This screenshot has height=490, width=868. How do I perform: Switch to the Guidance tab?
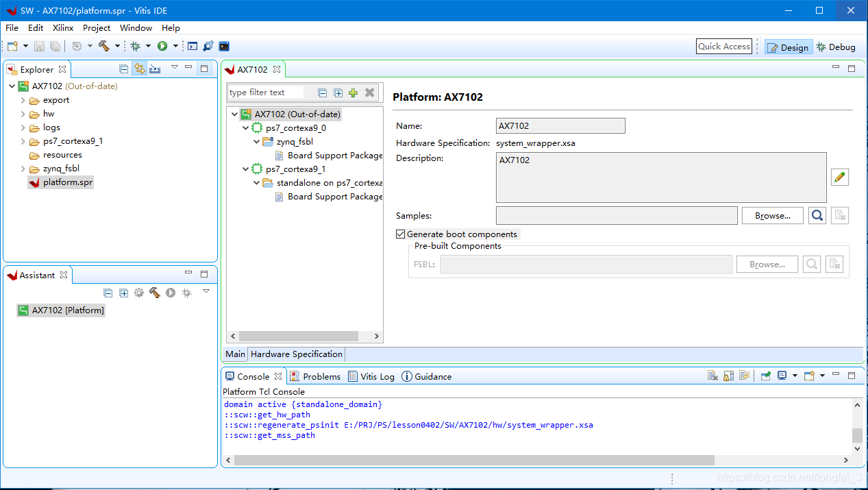(x=426, y=376)
